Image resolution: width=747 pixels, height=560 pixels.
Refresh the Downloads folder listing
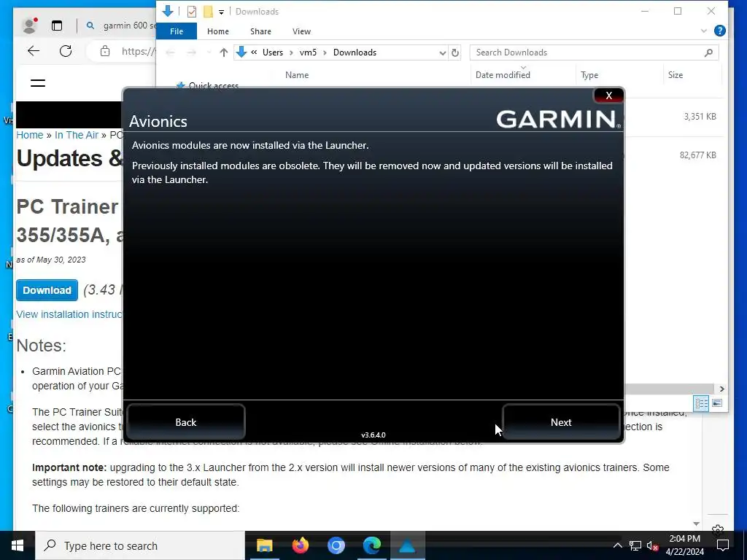pos(455,52)
